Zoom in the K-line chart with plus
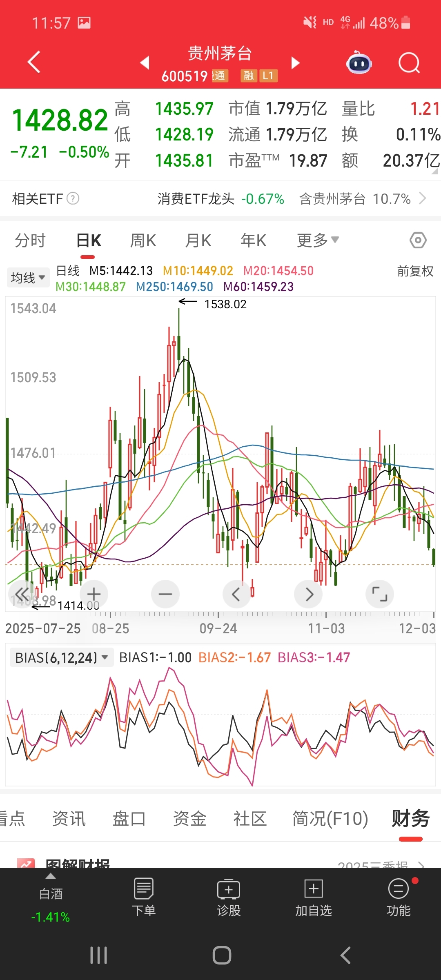This screenshot has height=980, width=441. tap(94, 594)
